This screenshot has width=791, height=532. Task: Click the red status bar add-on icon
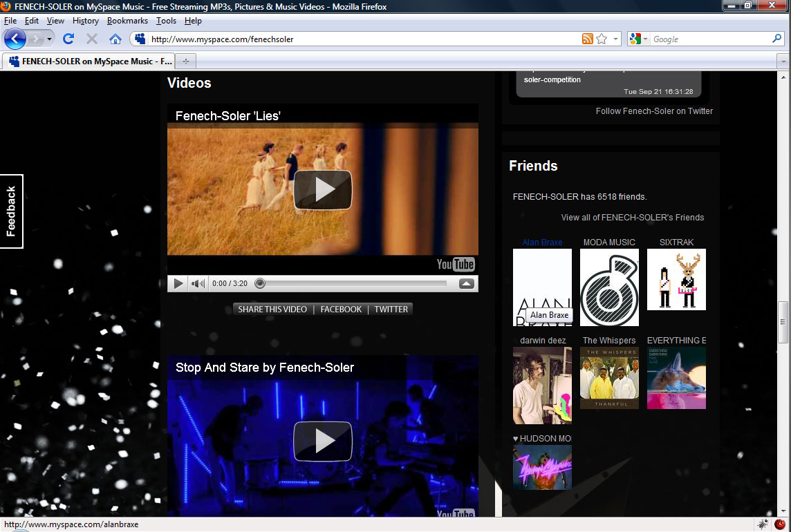click(780, 524)
